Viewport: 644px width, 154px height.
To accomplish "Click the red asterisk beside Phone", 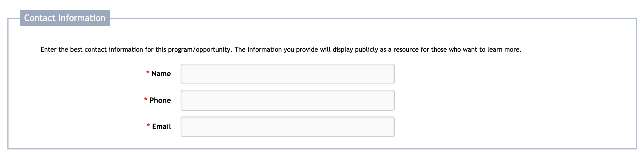I will 146,99.
